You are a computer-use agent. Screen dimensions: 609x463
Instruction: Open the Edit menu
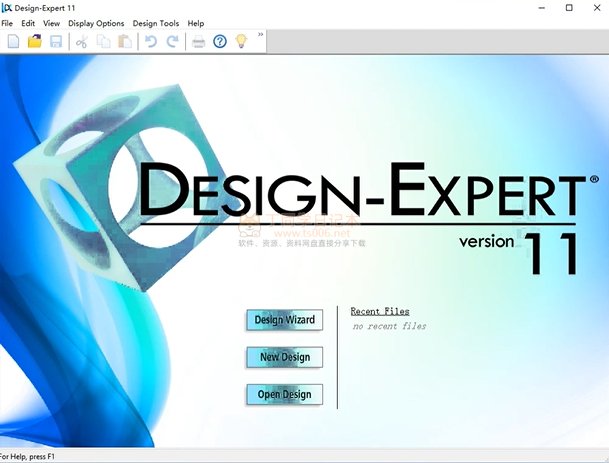point(28,23)
